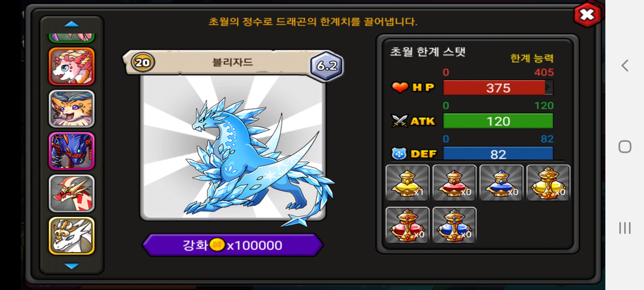
Task: Move dragon list down with blue arrow
Action: tap(72, 266)
